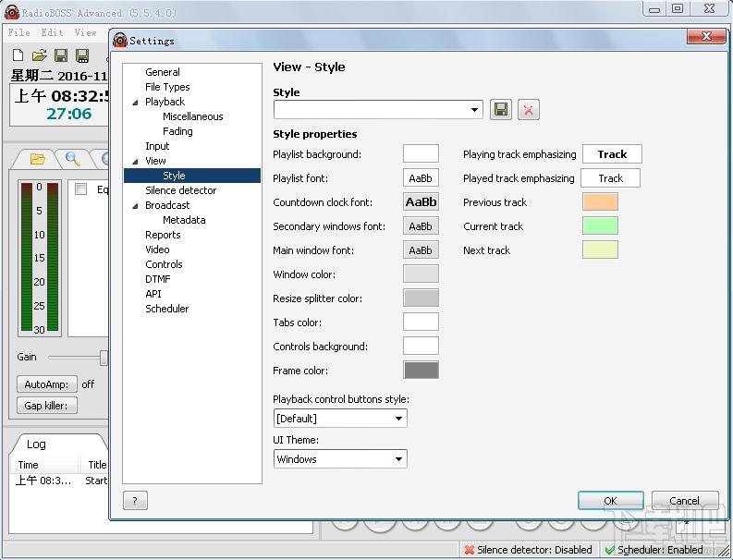The width and height of the screenshot is (733, 560).
Task: Click the Silence detector status icon
Action: pyautogui.click(x=469, y=550)
